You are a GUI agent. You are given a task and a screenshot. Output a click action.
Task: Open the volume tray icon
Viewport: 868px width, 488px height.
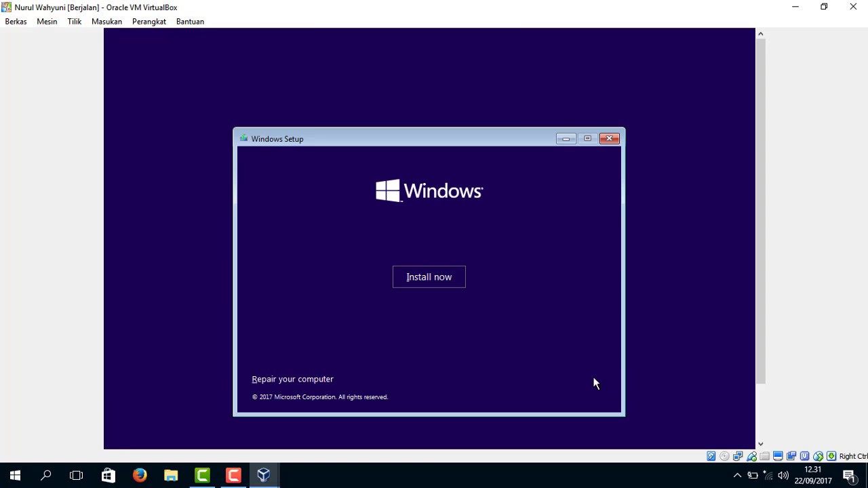(x=783, y=475)
